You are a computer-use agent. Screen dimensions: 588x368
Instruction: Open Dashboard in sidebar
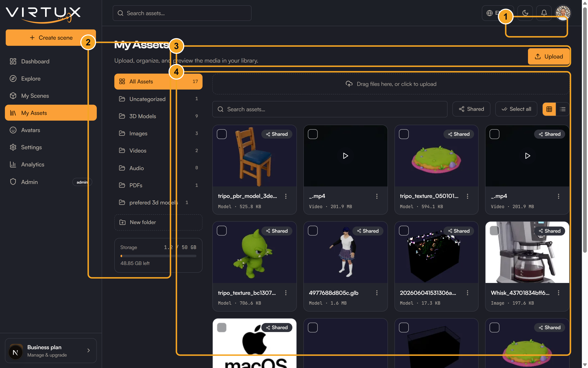tap(51, 61)
